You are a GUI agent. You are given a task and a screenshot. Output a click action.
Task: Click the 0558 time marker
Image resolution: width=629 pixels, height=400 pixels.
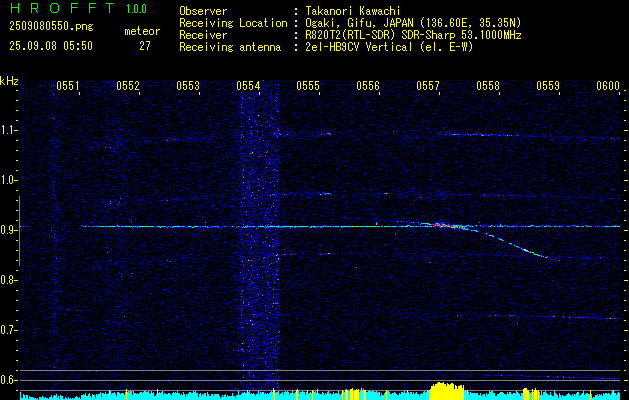(x=488, y=85)
